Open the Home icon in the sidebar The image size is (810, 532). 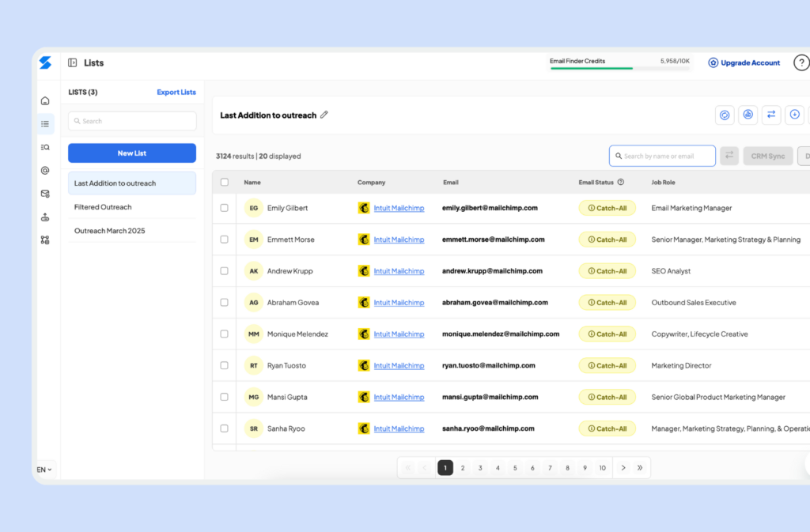coord(45,100)
